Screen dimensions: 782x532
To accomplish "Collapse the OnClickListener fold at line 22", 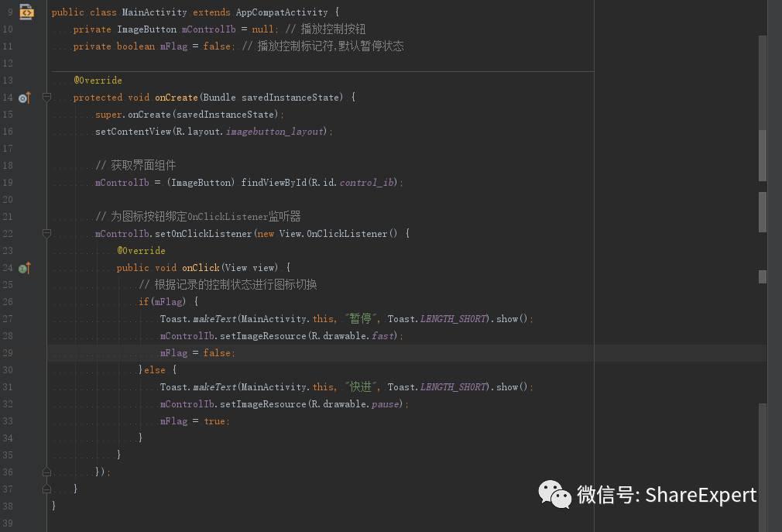I will pos(46,233).
